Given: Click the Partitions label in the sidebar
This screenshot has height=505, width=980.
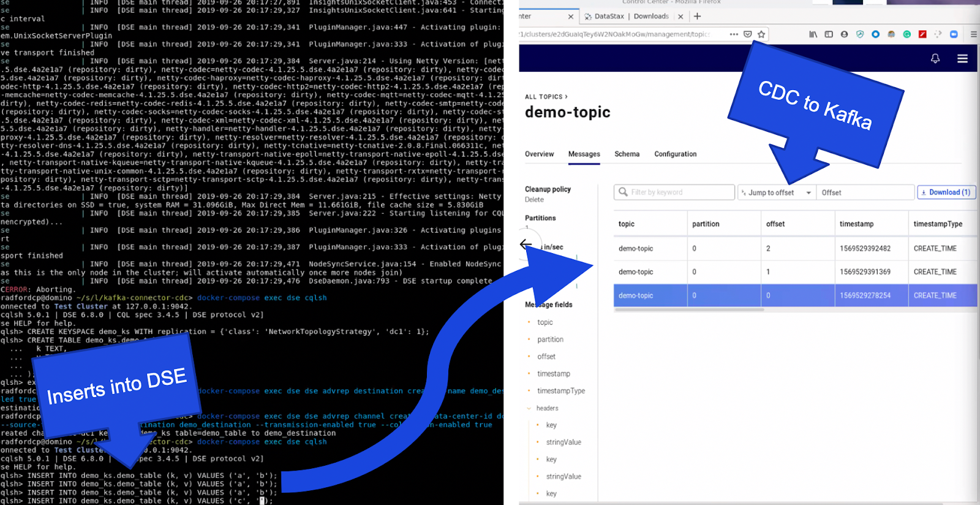Looking at the screenshot, I should 540,218.
